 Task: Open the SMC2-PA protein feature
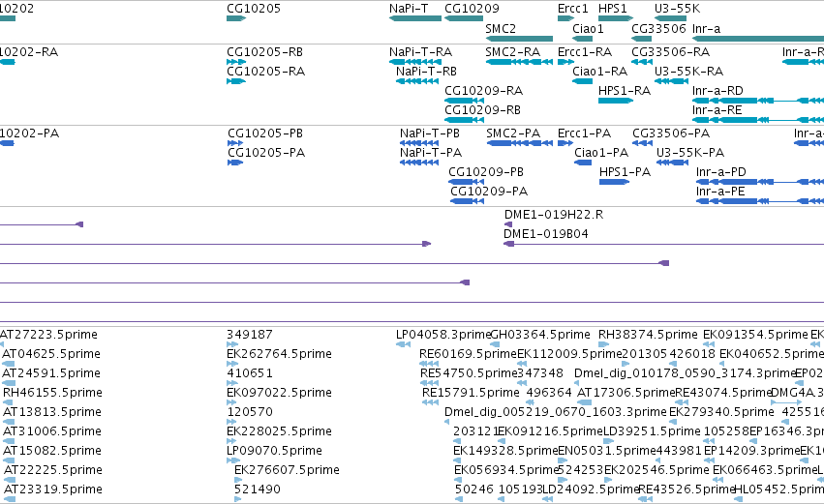[519, 143]
